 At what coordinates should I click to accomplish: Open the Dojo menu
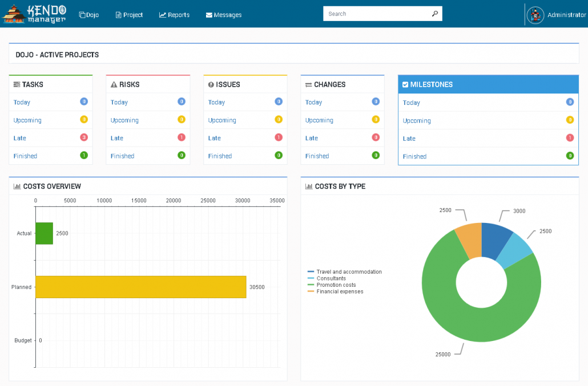pos(88,15)
